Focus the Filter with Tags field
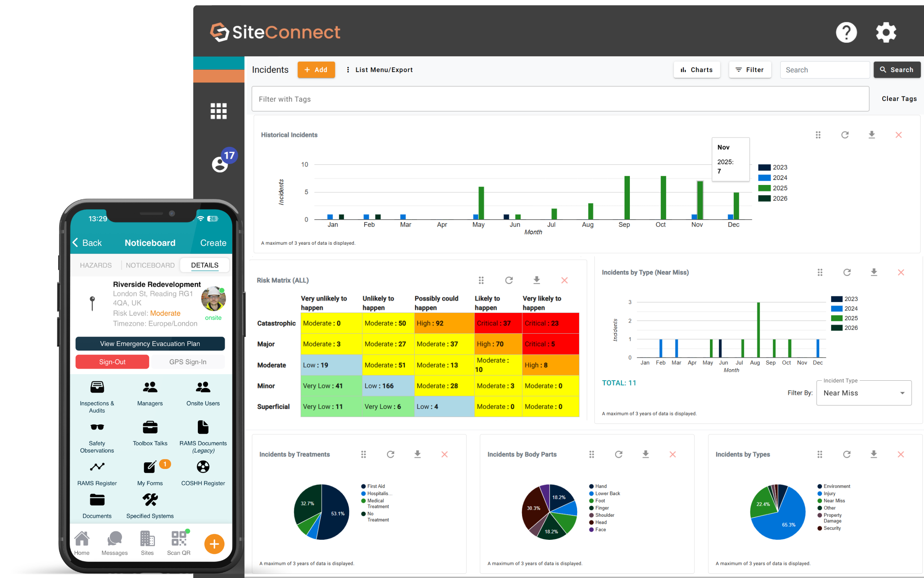 point(560,99)
